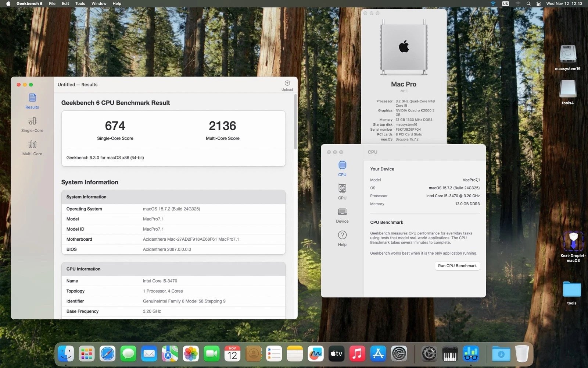This screenshot has width=588, height=368.
Task: Open Notes from the dock
Action: (x=295, y=354)
